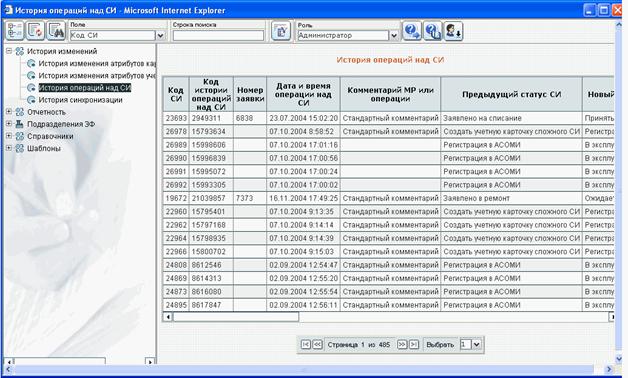Click cell 24895 in Код СИ column

(176, 305)
